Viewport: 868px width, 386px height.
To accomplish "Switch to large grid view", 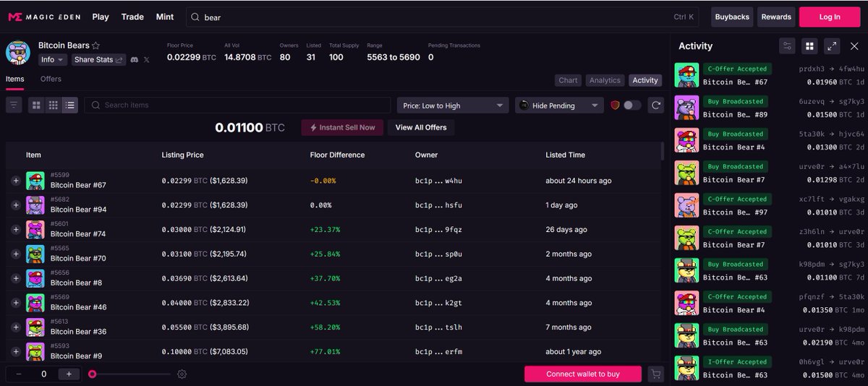I will pos(36,106).
